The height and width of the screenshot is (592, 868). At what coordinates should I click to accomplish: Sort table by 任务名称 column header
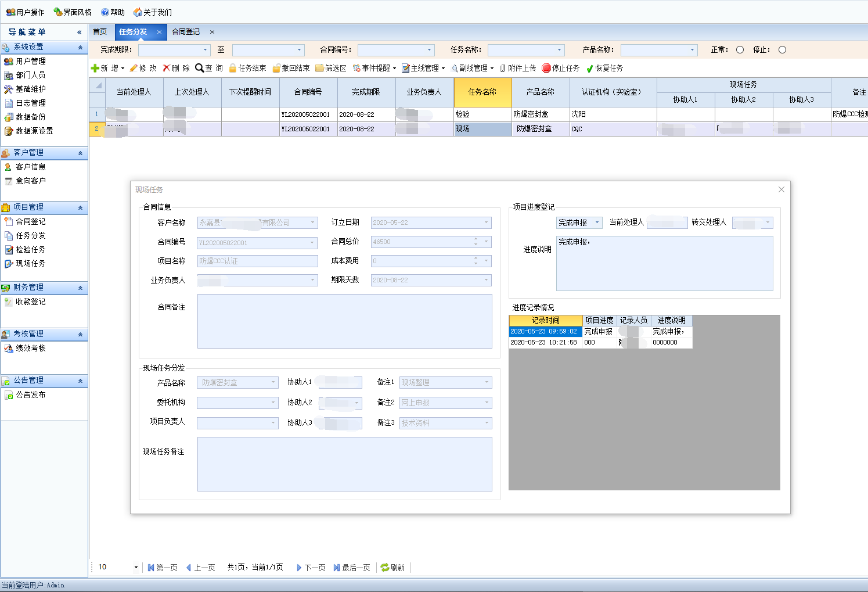[482, 92]
